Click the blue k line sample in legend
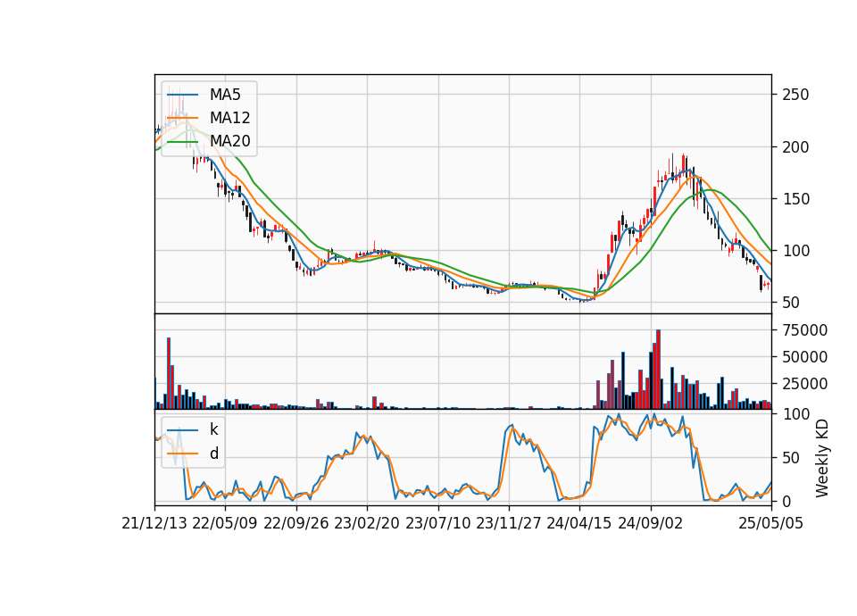Viewport: 857px width, 616px height. [x=182, y=430]
